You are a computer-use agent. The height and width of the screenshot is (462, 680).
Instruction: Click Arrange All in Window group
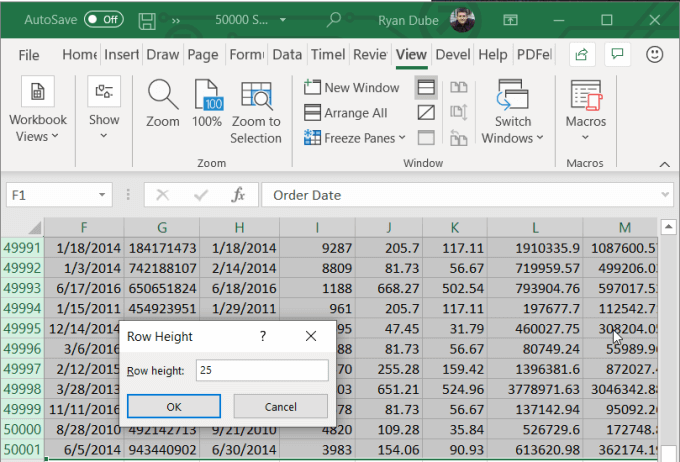tap(346, 113)
